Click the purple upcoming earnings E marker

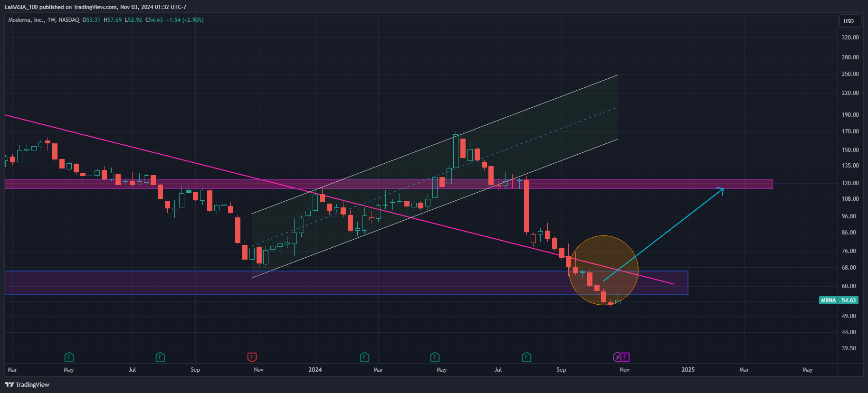(x=625, y=357)
